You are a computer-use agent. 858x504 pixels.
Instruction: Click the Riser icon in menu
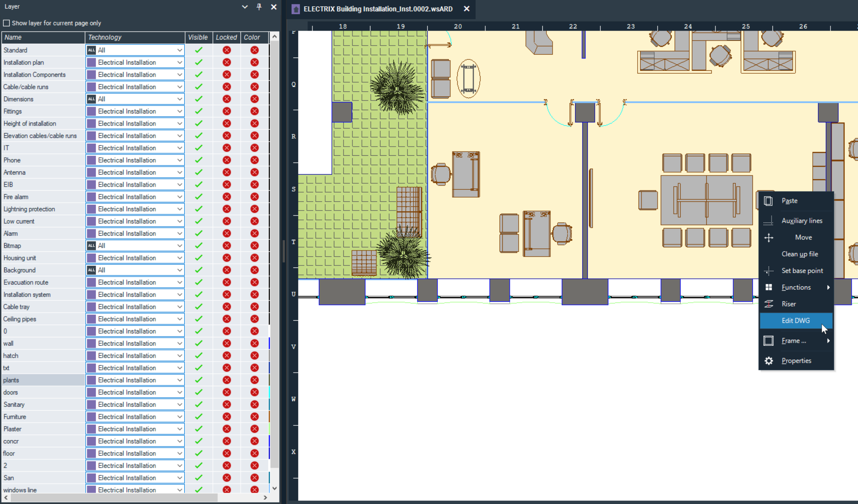[x=768, y=304]
